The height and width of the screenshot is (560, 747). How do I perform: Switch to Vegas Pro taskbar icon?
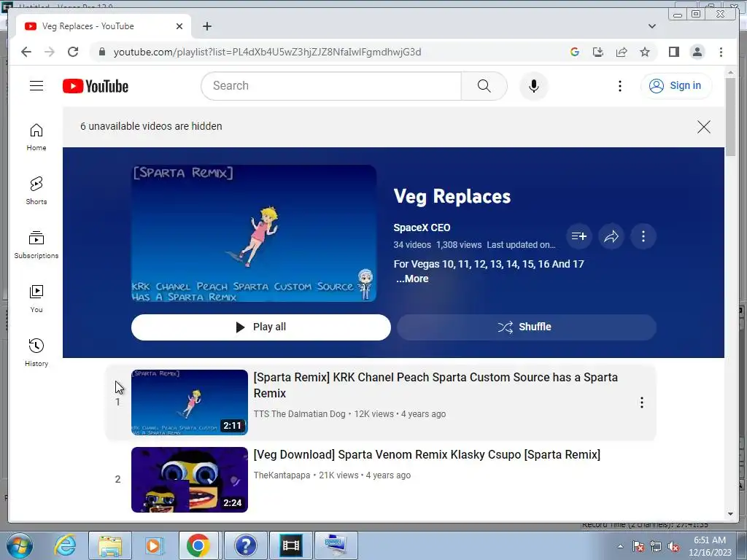(x=291, y=545)
